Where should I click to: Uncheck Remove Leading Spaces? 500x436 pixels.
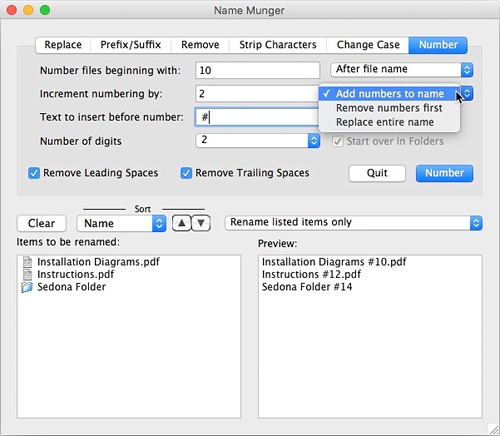34,173
